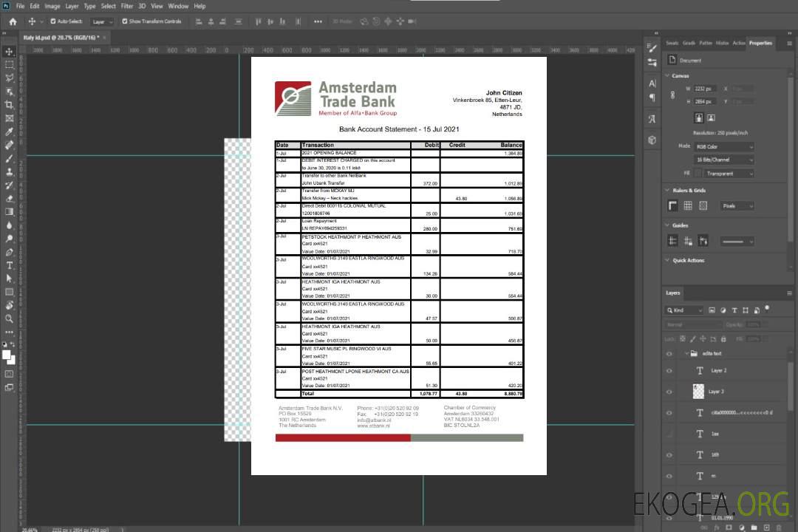This screenshot has height=532, width=798.
Task: Select the Path Selection arrow tool
Action: (x=9, y=279)
